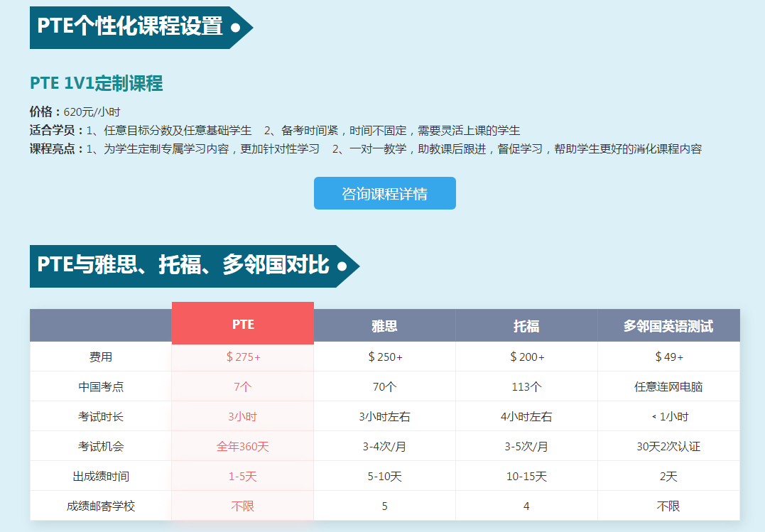
Task: Click the 雅思 column header
Action: (x=384, y=325)
